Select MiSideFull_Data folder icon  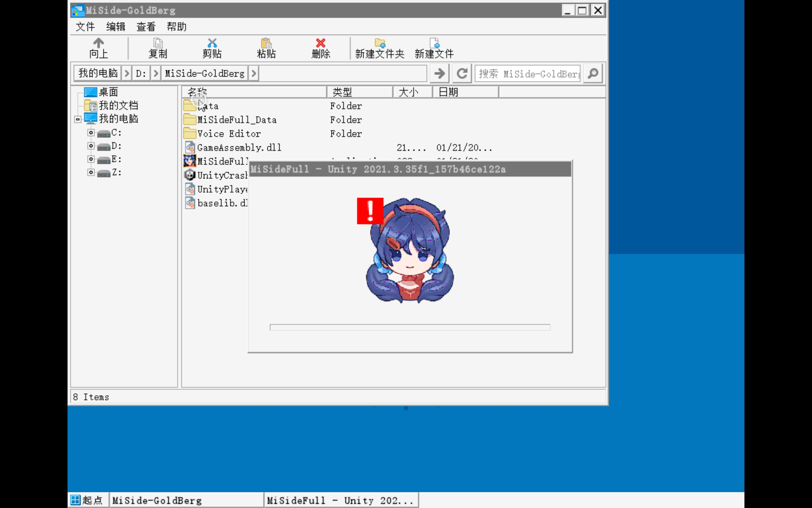tap(190, 119)
